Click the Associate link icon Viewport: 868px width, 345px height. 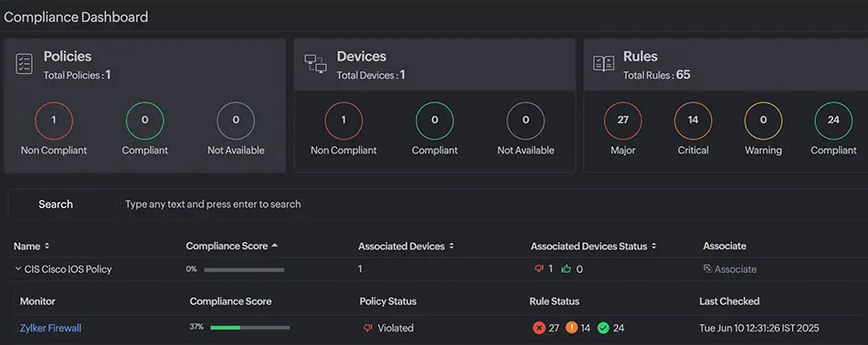pyautogui.click(x=707, y=268)
